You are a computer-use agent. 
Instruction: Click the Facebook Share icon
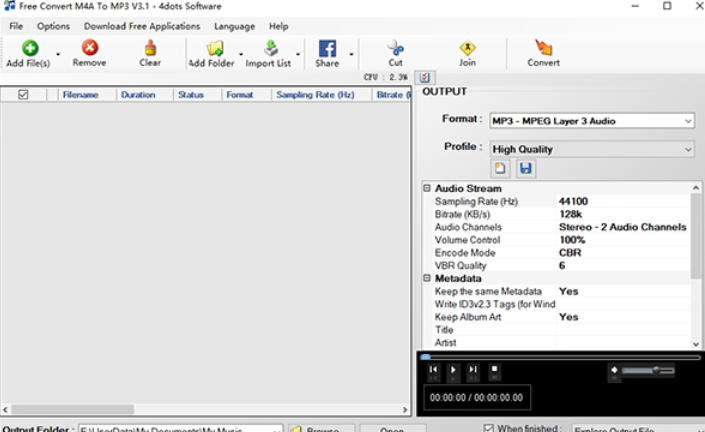pos(327,48)
